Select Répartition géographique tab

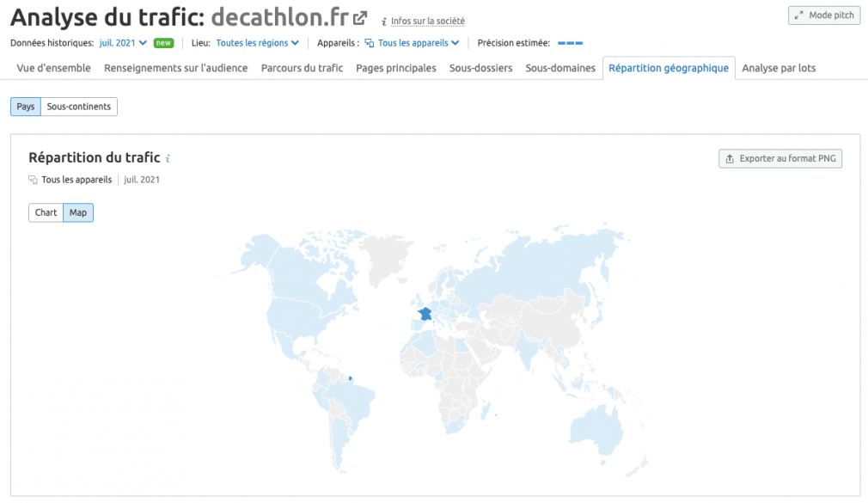point(669,68)
